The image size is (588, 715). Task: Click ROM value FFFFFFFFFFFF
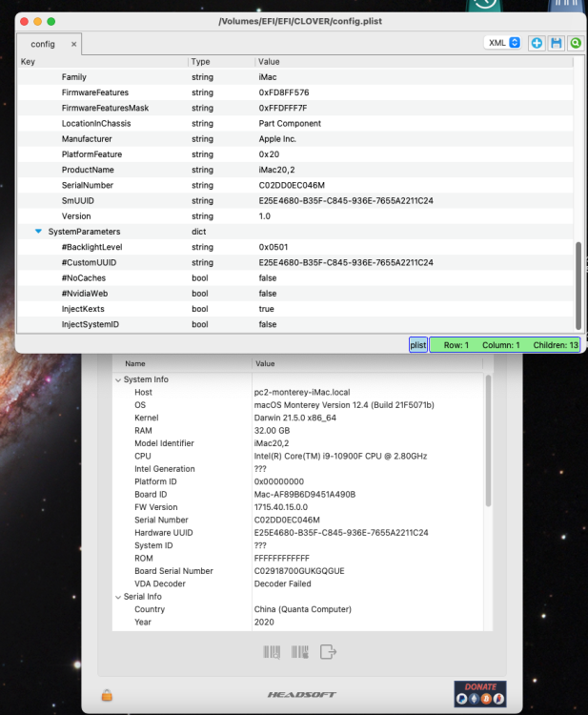click(281, 558)
